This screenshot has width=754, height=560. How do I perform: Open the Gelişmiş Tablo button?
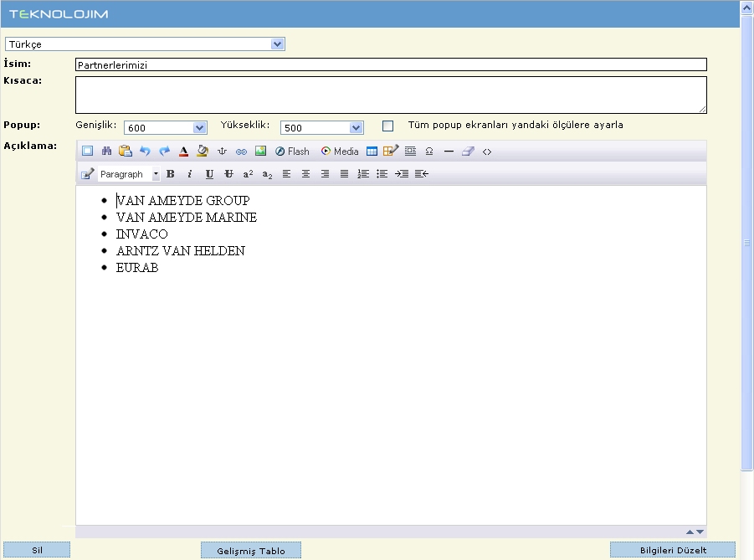coord(251,551)
